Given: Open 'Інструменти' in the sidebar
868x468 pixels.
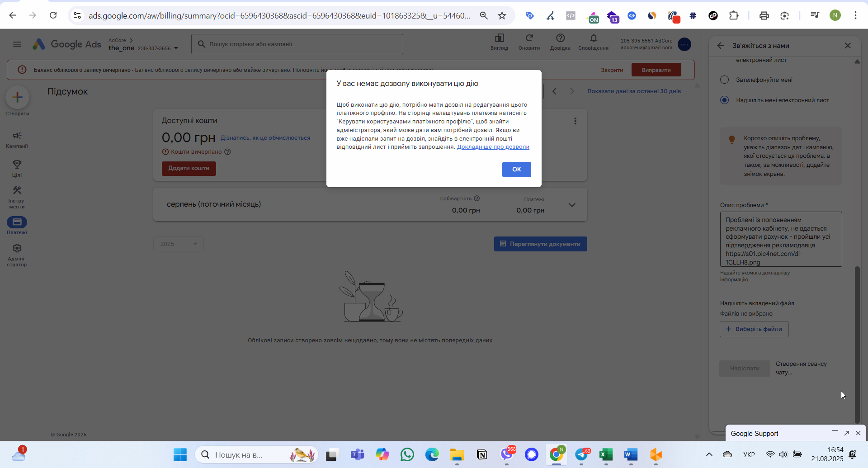Looking at the screenshot, I should [17, 197].
